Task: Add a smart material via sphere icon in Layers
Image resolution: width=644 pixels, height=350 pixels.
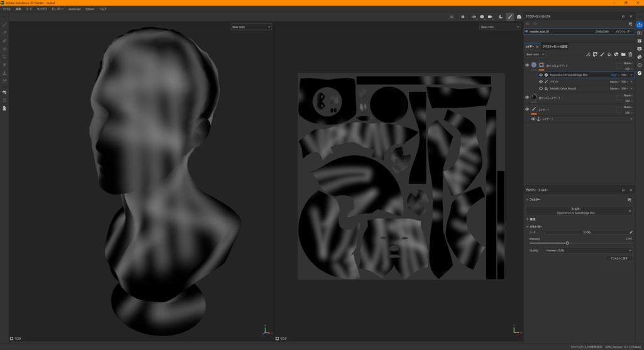Action: [616, 54]
